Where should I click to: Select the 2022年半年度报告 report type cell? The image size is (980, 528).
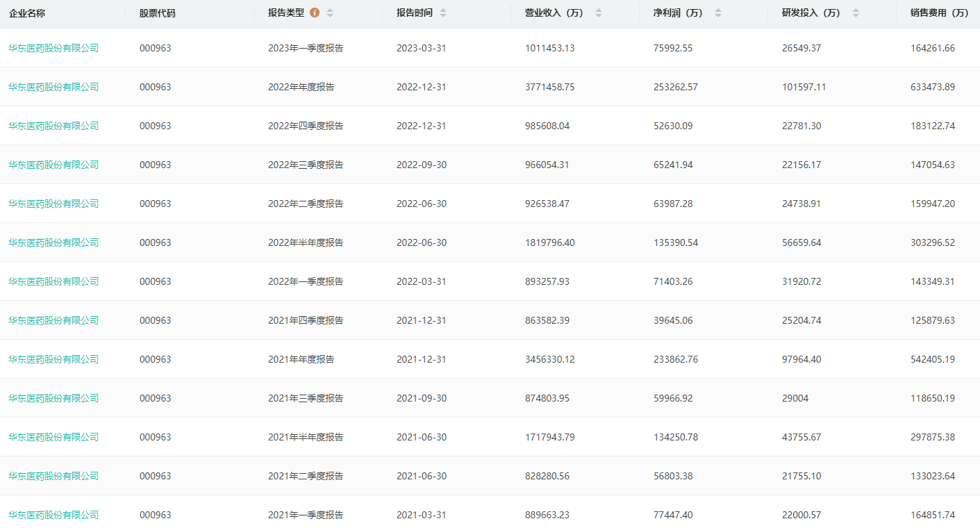pyautogui.click(x=306, y=242)
